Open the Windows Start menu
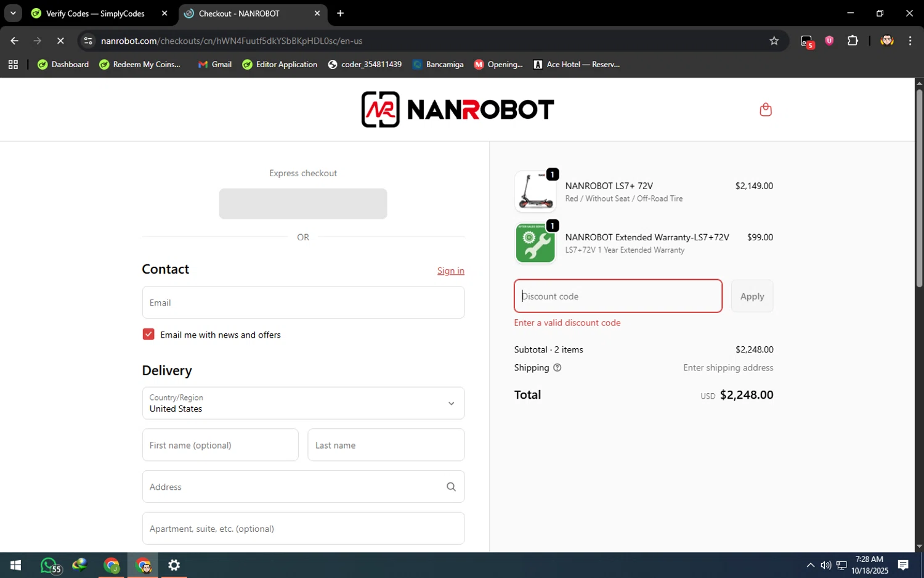The image size is (924, 578). 16,565
